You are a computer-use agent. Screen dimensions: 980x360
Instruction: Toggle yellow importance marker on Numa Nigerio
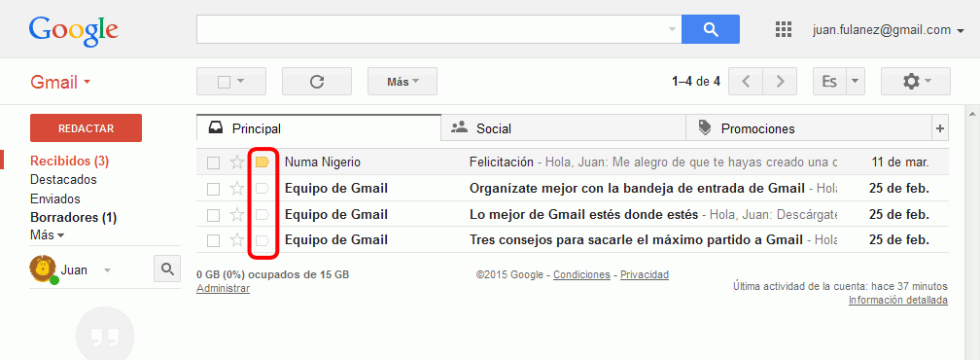tap(262, 162)
